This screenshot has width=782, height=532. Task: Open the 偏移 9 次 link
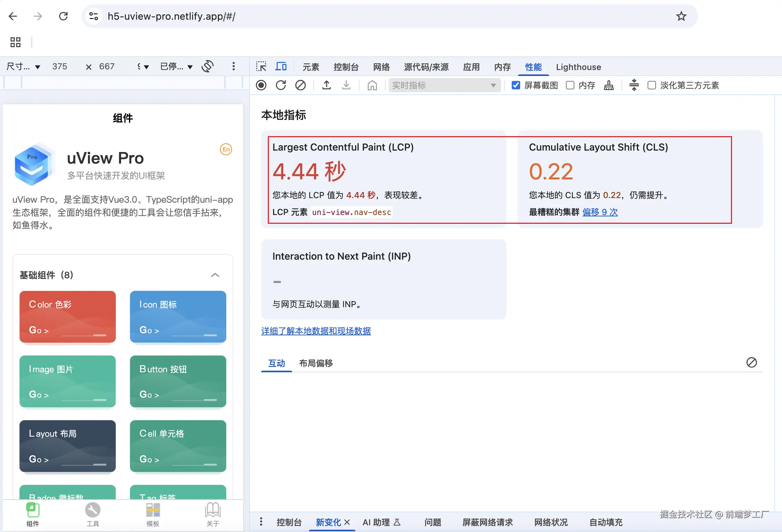pos(600,212)
